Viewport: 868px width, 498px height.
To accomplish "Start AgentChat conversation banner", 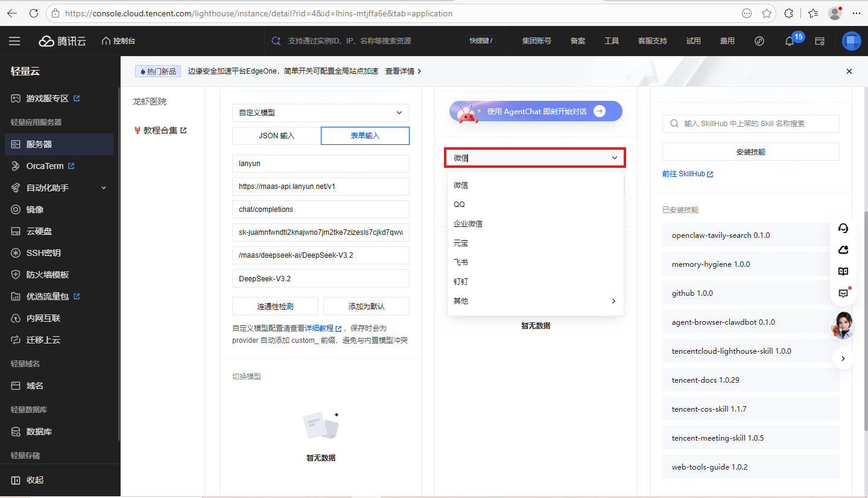I will (x=536, y=111).
